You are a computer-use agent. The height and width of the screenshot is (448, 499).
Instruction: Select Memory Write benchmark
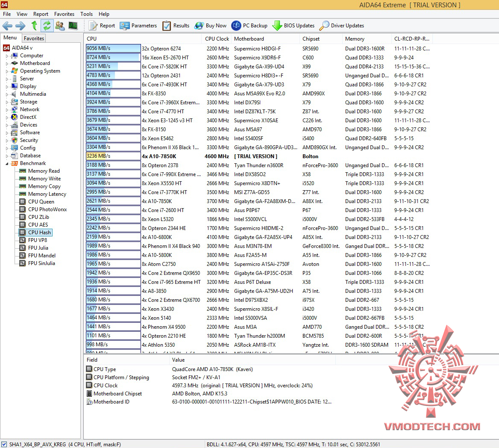(x=44, y=179)
